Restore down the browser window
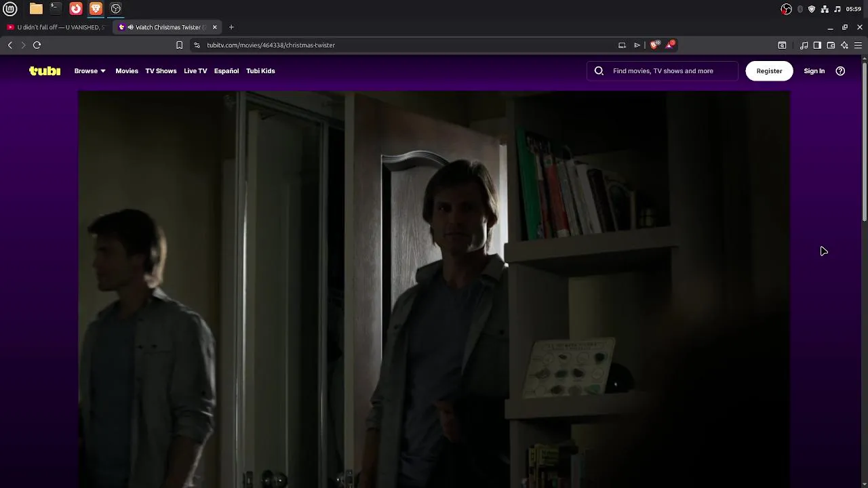This screenshot has height=488, width=868. 845,27
